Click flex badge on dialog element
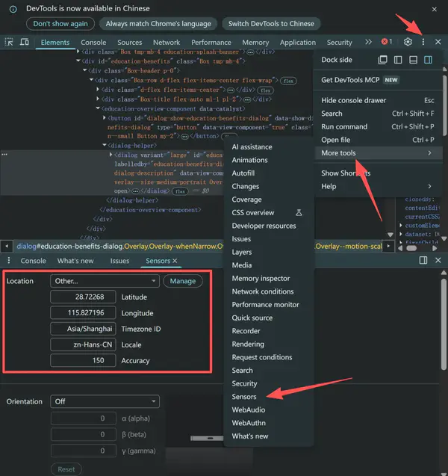 (180, 191)
